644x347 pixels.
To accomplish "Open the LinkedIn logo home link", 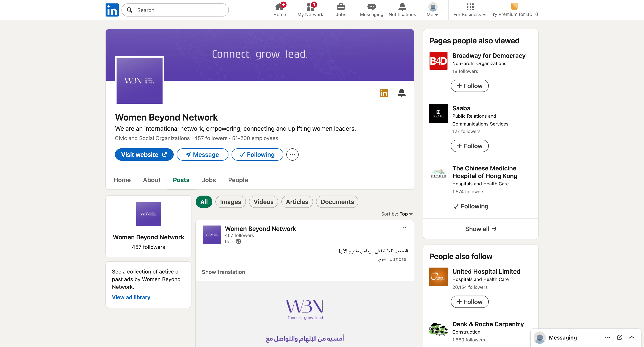I will pos(112,10).
